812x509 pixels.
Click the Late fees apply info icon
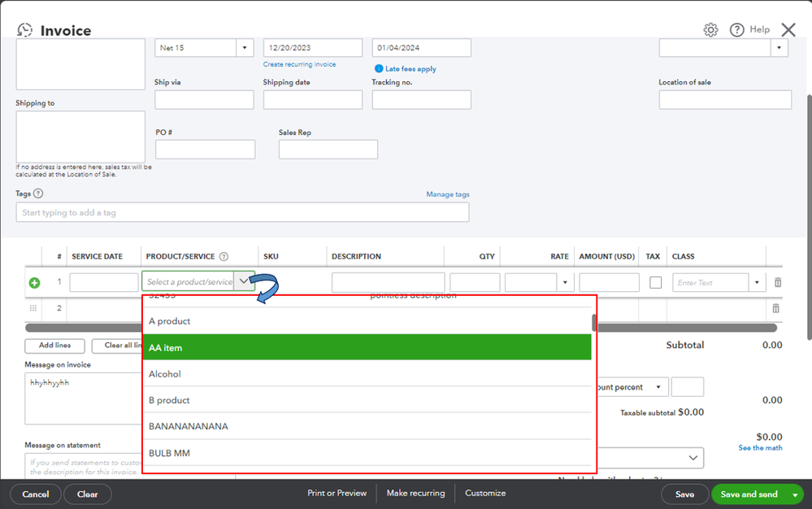[379, 68]
